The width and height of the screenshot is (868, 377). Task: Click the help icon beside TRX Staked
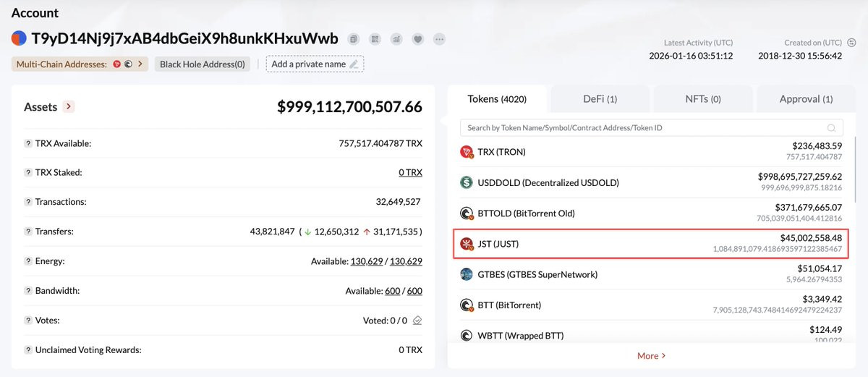click(x=27, y=173)
